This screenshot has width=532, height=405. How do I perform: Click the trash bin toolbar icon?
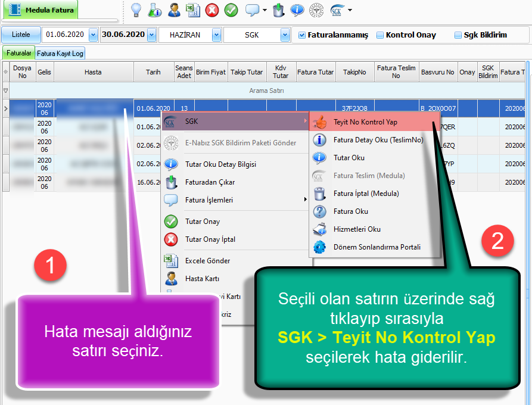(278, 10)
